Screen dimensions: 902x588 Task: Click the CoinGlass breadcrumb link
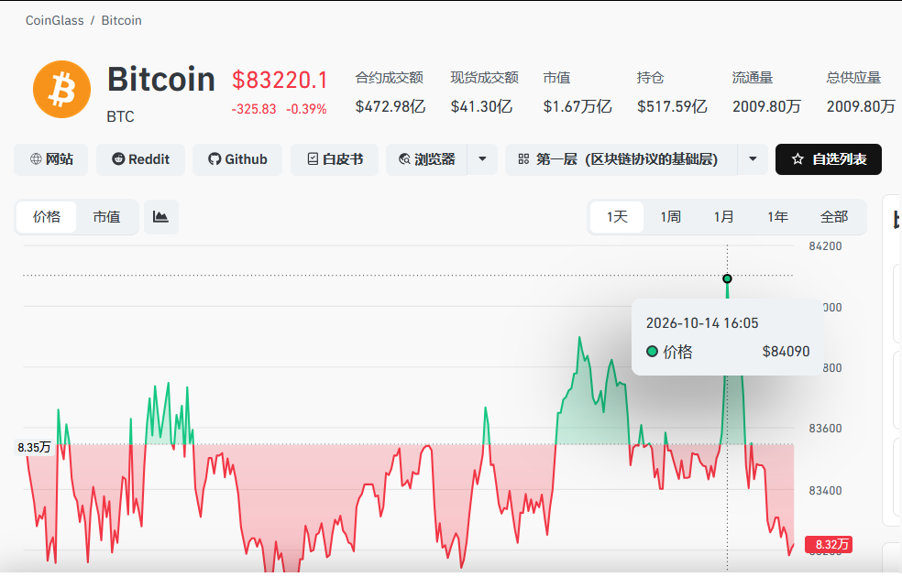point(55,21)
